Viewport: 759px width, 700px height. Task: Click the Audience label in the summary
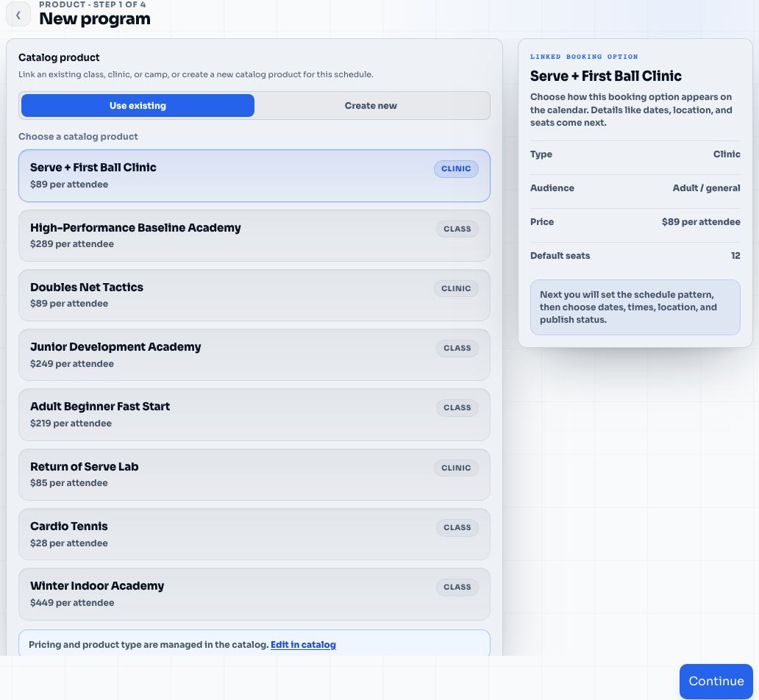pyautogui.click(x=552, y=187)
